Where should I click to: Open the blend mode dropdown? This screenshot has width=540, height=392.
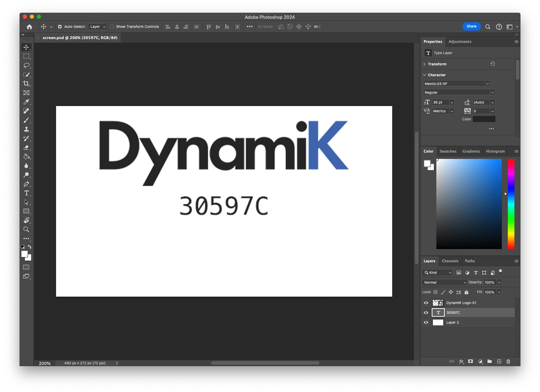[x=443, y=282]
